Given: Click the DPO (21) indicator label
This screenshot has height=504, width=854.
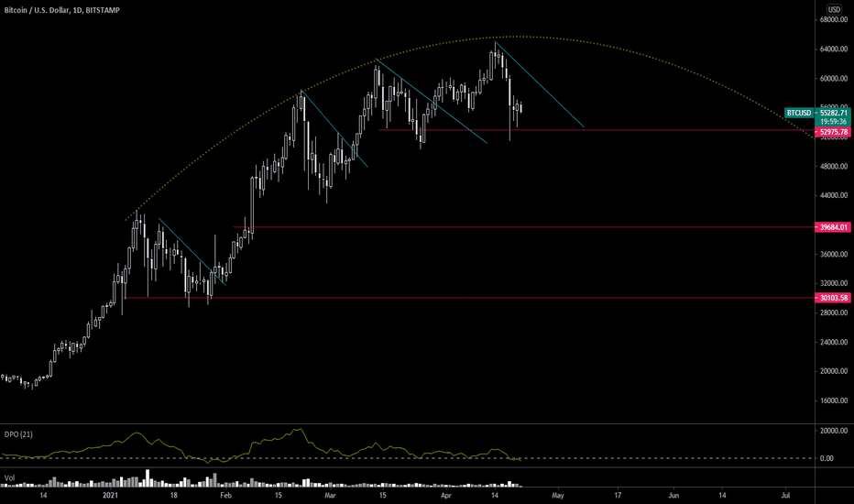Looking at the screenshot, I should coord(18,434).
